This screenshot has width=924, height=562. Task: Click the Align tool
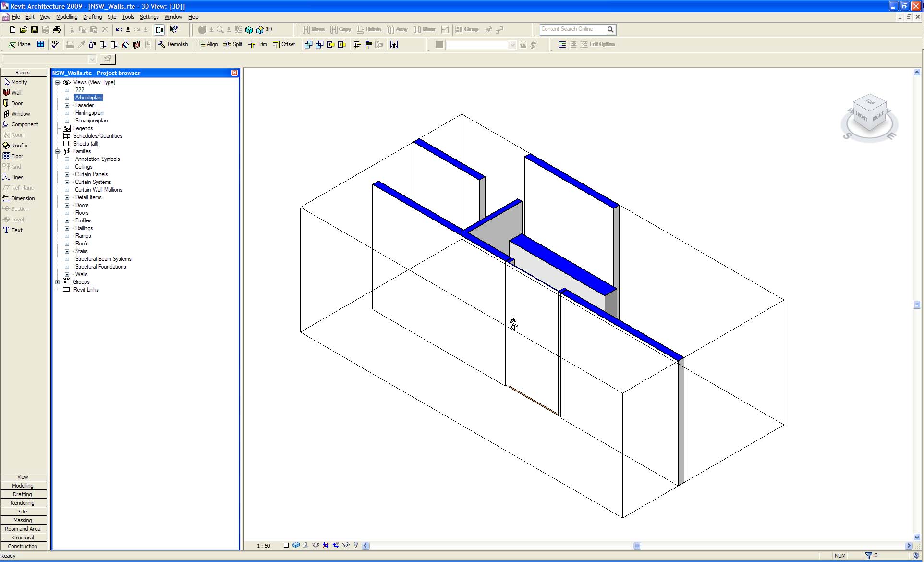pos(207,44)
